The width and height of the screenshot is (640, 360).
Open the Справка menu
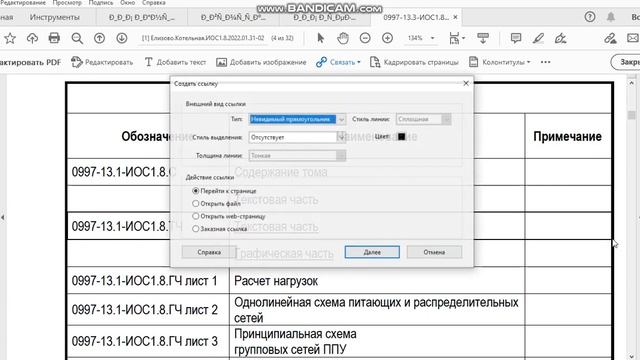pyautogui.click(x=153, y=2)
